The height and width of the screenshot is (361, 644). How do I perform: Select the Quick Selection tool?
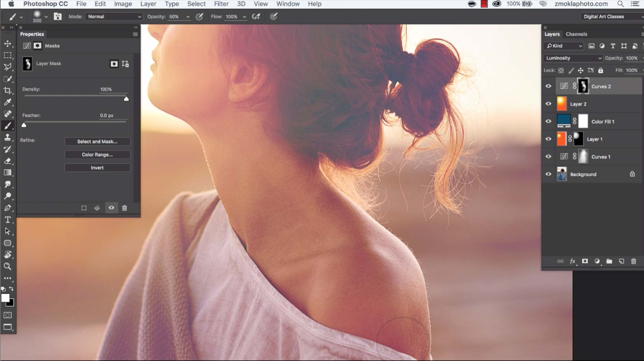pyautogui.click(x=8, y=79)
